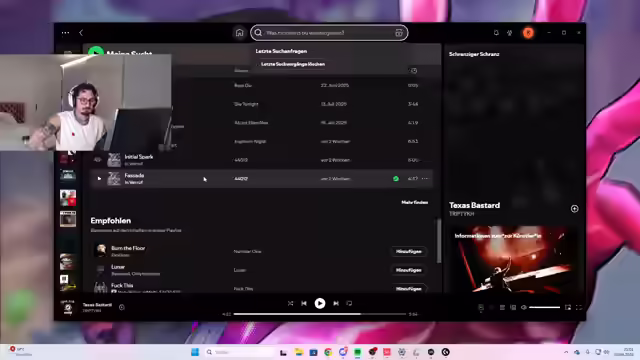
Task: Toggle shuffle playback
Action: point(290,303)
